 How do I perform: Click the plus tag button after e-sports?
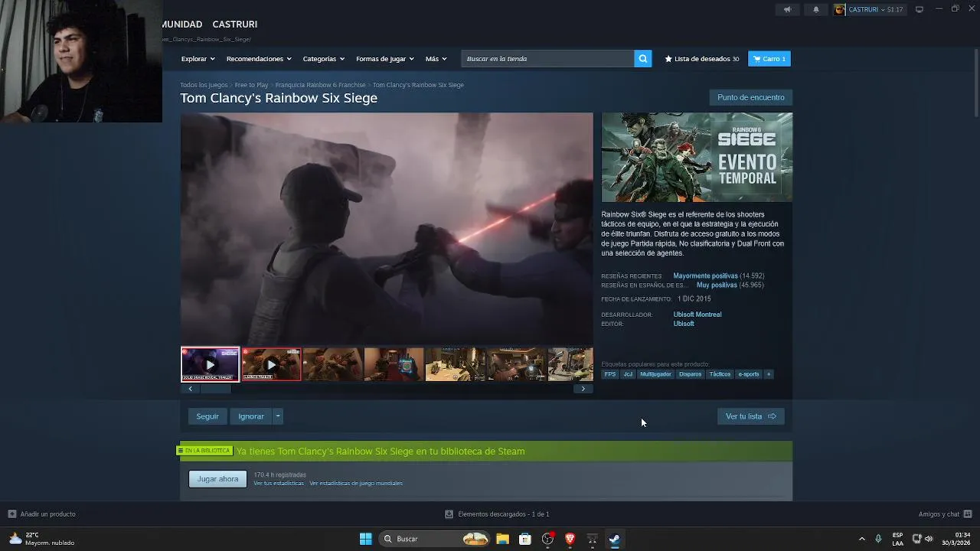769,374
